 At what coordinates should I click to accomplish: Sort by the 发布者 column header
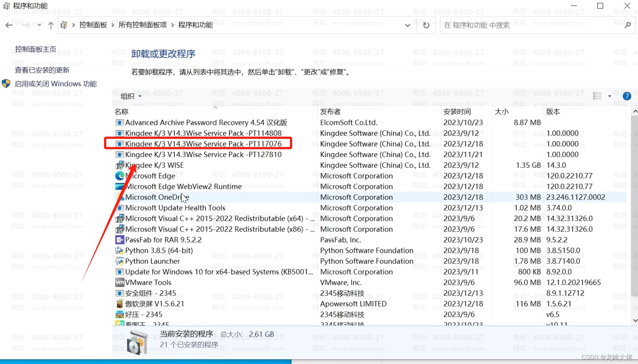pyautogui.click(x=330, y=112)
